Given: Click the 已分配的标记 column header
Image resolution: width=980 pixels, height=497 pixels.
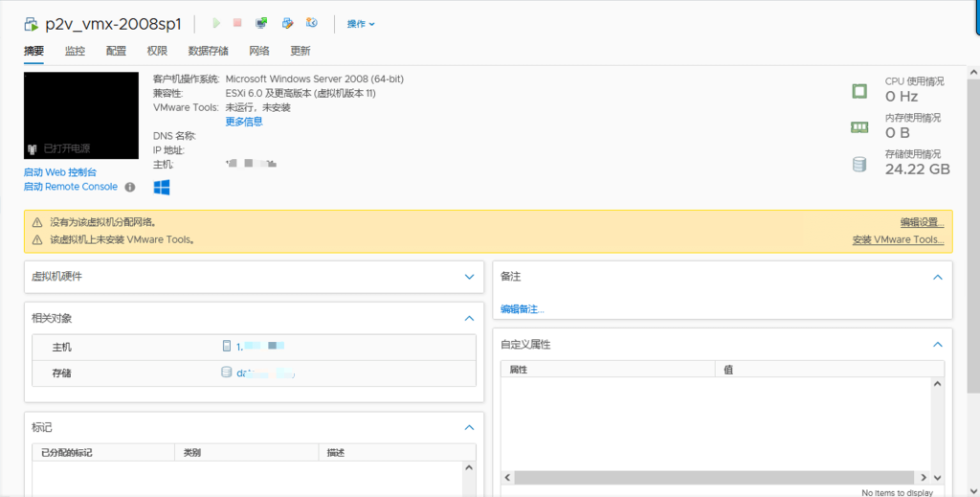Looking at the screenshot, I should pyautogui.click(x=103, y=453).
